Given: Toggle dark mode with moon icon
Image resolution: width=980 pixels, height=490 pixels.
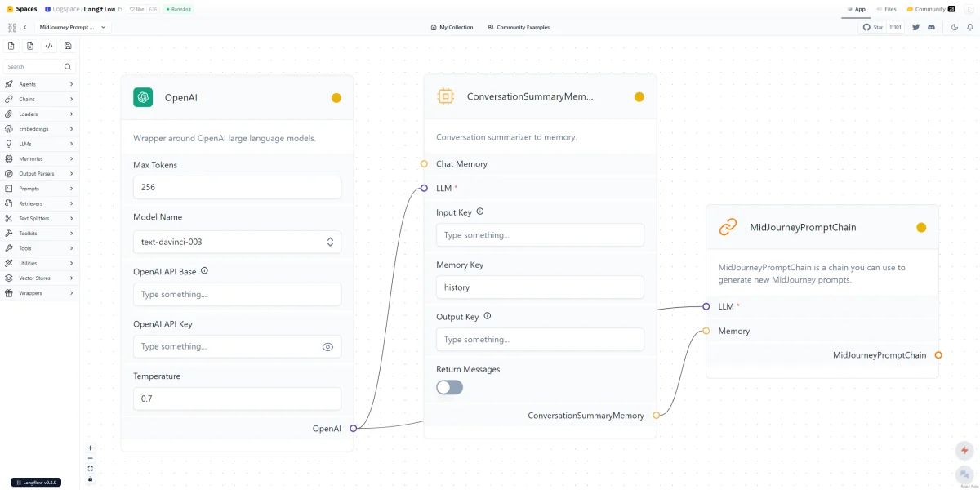Looking at the screenshot, I should tap(955, 27).
